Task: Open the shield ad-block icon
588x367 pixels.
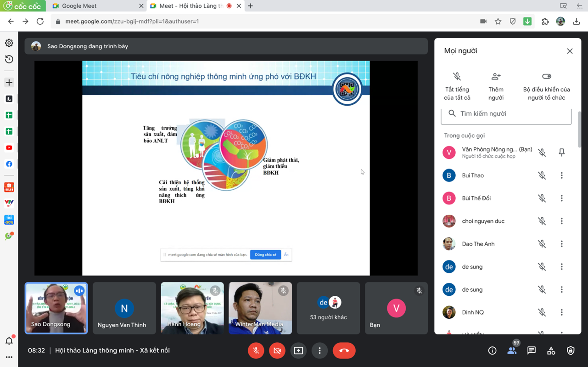Action: coord(513,22)
